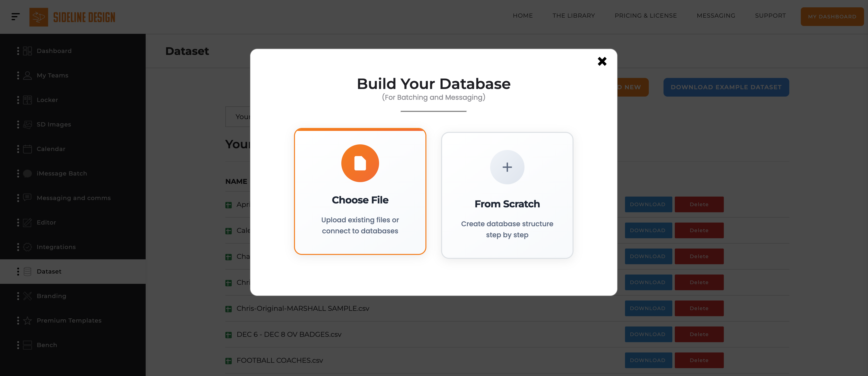Expand the DEC 6 - DEC 8 OV BADGES.csv row
This screenshot has height=376, width=868.
click(229, 335)
